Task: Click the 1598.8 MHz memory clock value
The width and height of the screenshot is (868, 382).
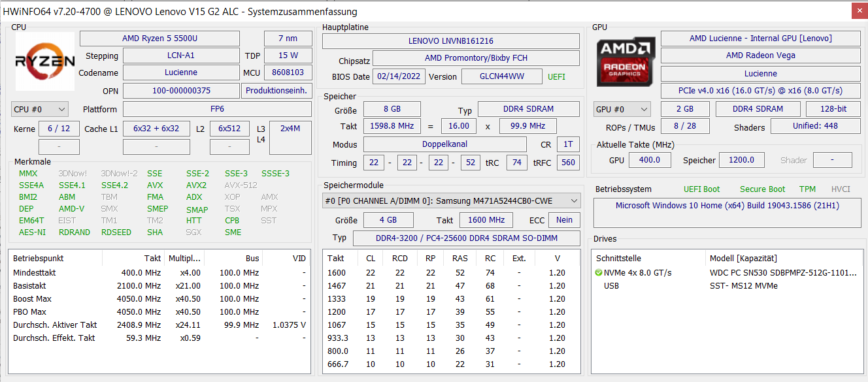Action: 392,126
